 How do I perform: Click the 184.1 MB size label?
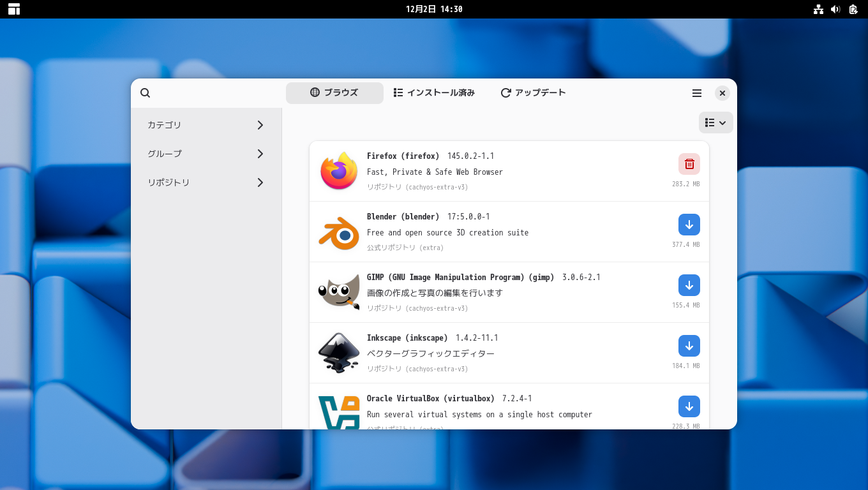(x=686, y=366)
